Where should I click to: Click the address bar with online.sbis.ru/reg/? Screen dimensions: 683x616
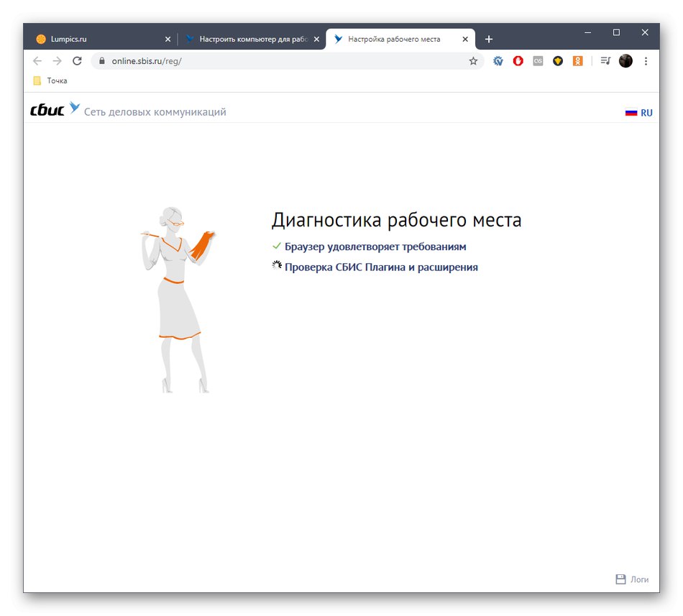pyautogui.click(x=288, y=61)
